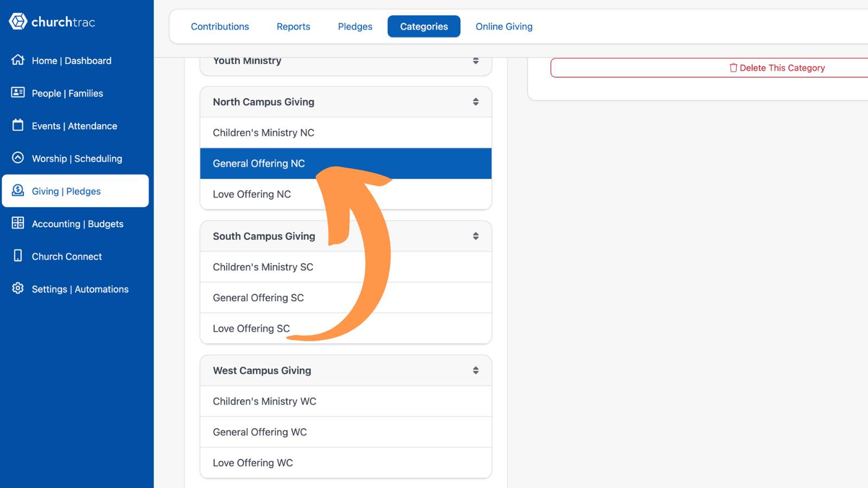
Task: Open the Contributions tab
Action: tap(220, 27)
